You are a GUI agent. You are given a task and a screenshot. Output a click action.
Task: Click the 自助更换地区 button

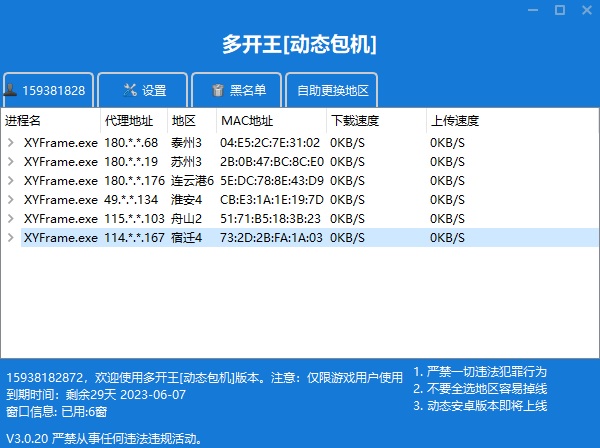[x=332, y=90]
